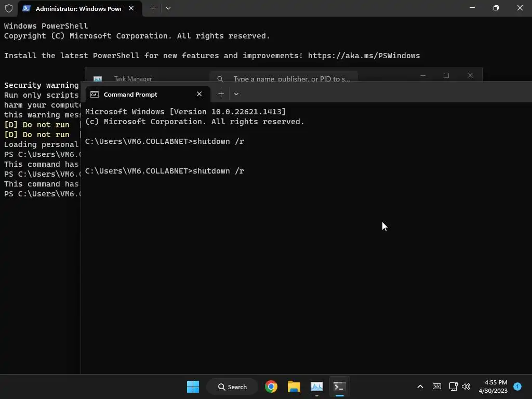Open the https://aka.ms/PSWindows link
Viewport: 532px width, 399px height.
[x=364, y=56]
